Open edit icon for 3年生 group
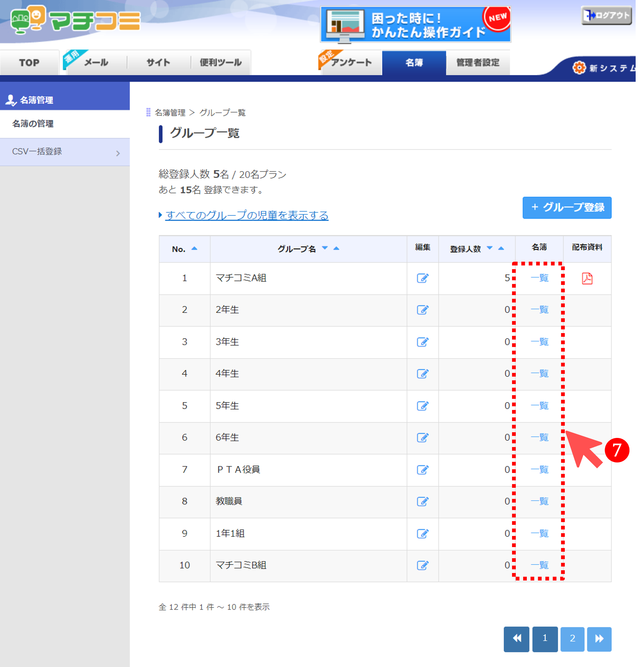644x667 pixels. click(423, 342)
